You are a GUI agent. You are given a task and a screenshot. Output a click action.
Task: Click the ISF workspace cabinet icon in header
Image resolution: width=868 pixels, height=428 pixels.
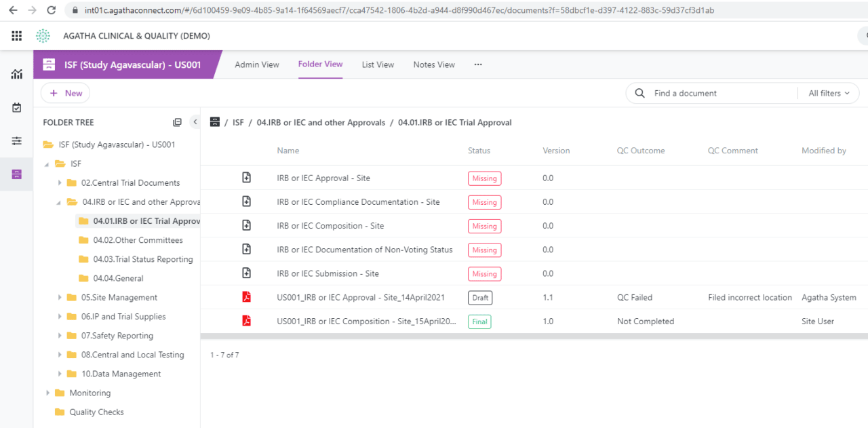[x=49, y=64]
